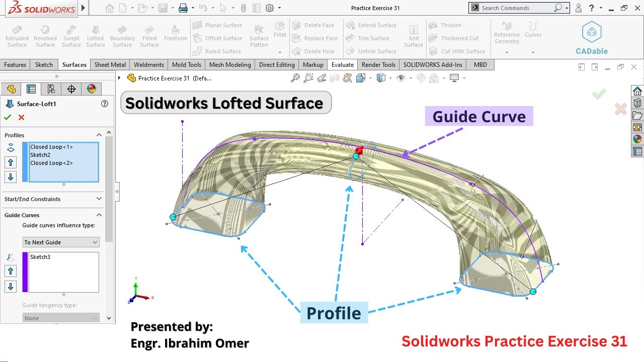The image size is (644, 362).
Task: Select Closed Loop<1> in Profiles list
Action: tap(51, 147)
